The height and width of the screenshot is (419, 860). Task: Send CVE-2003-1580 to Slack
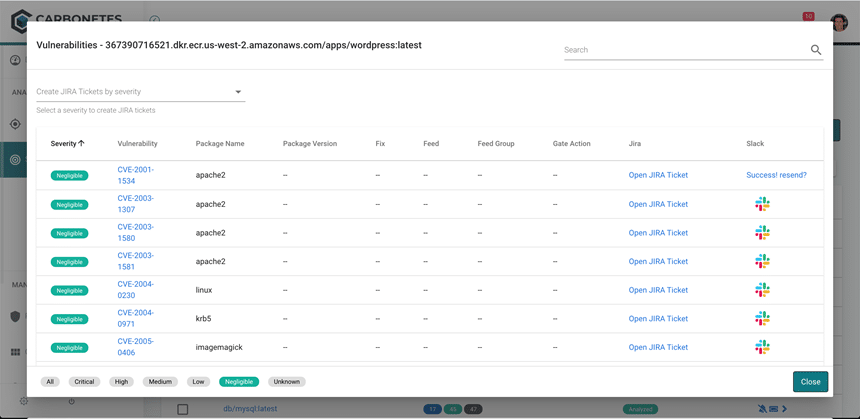click(762, 233)
